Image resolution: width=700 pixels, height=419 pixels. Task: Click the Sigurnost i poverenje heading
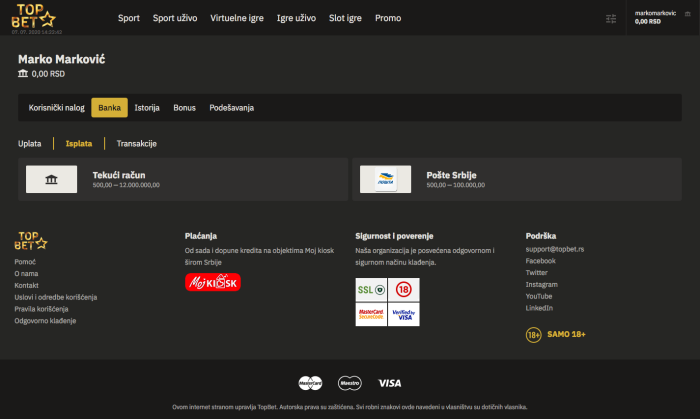coord(394,236)
